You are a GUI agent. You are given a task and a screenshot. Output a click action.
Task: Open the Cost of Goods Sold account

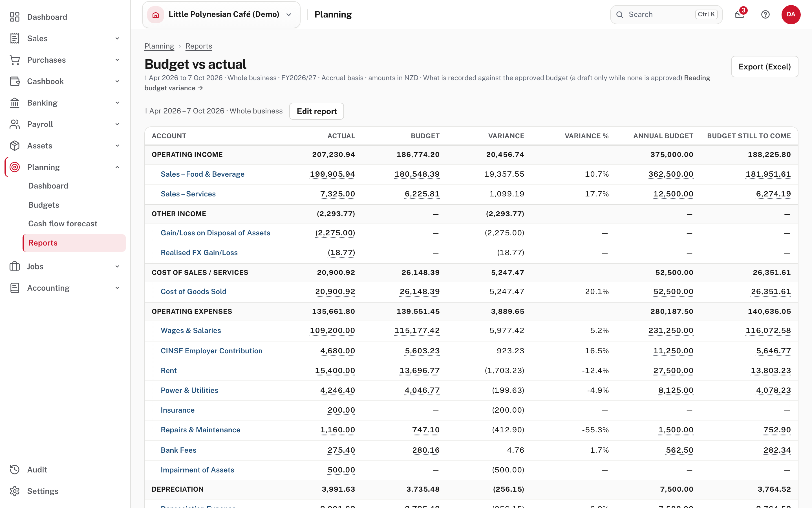(x=193, y=292)
